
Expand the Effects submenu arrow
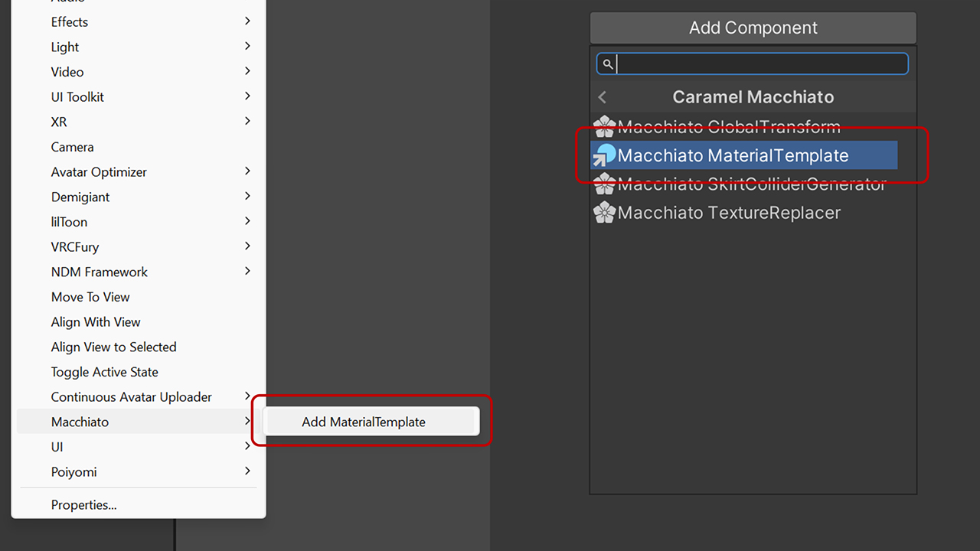pos(247,21)
